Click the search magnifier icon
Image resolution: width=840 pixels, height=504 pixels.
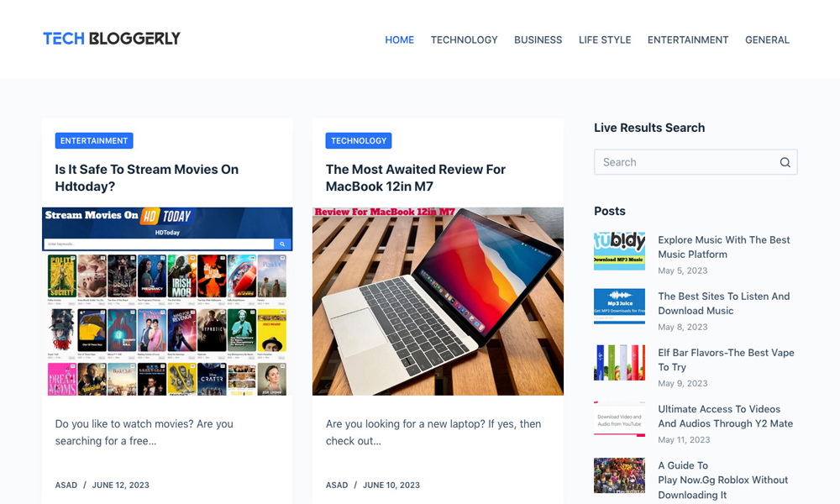click(x=785, y=162)
